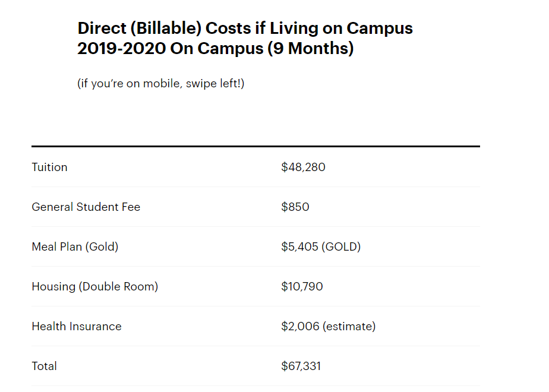549x392 pixels.
Task: Click the $48,280 tuition amount
Action: pyautogui.click(x=303, y=167)
